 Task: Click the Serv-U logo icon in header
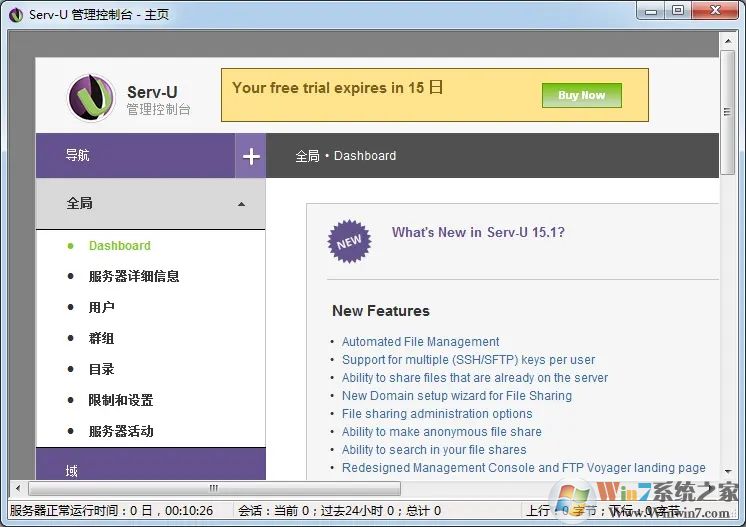91,97
